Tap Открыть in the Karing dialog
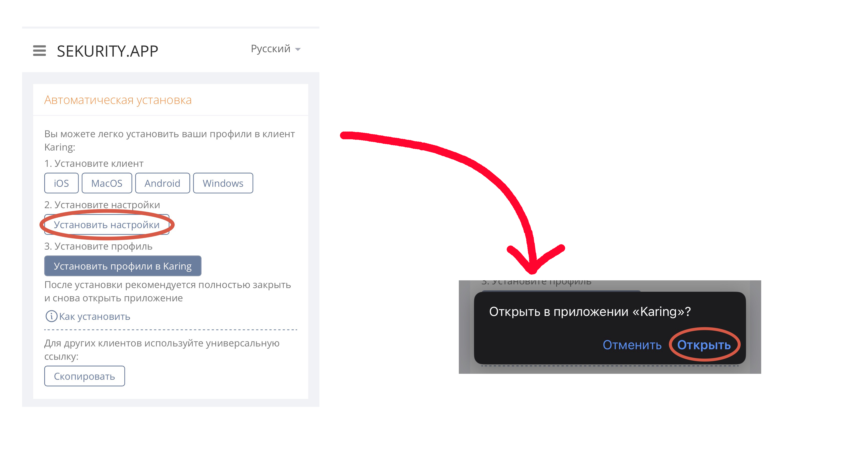868x475 pixels. (704, 345)
